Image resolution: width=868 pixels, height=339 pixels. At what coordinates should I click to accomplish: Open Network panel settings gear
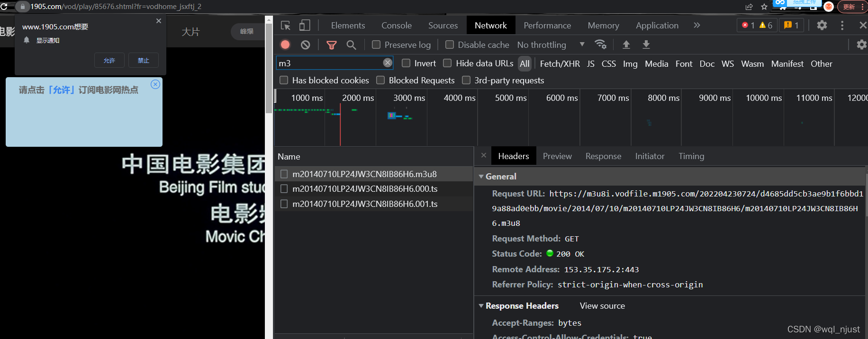(861, 45)
